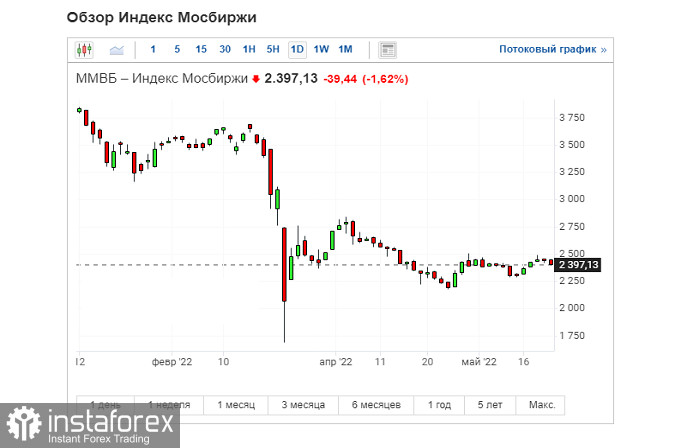Show the 1 год range
This screenshot has height=448, width=675.
[439, 405]
